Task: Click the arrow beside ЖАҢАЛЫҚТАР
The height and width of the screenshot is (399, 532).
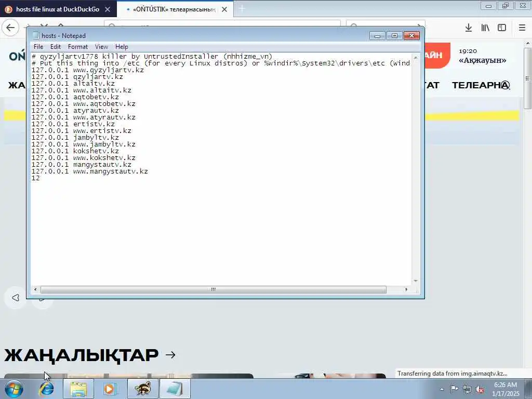Action: point(170,355)
